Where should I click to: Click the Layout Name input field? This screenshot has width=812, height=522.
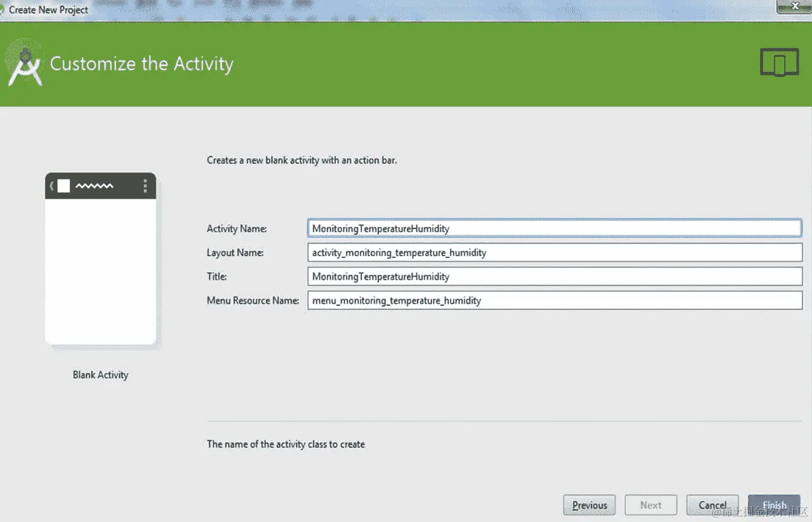tap(555, 253)
